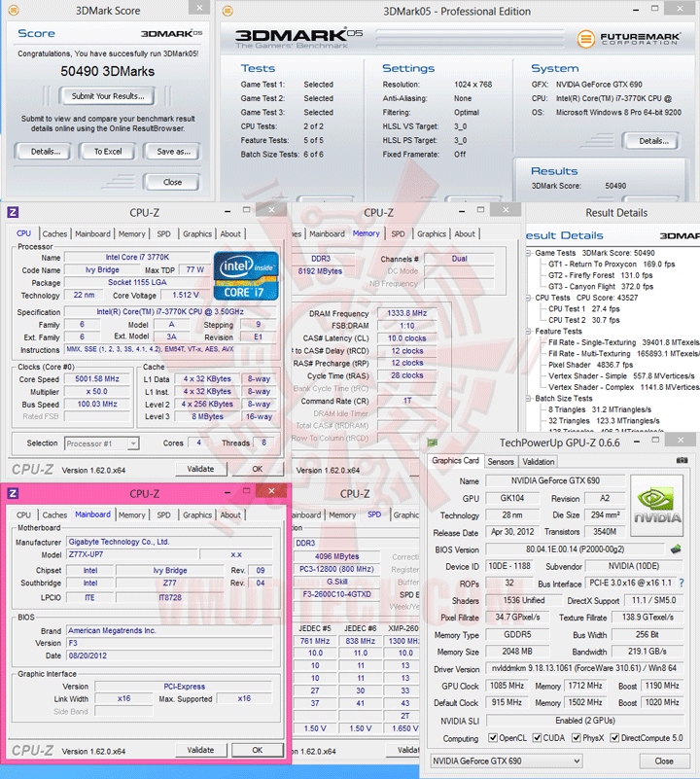
Task: Click the motherboard Model field Z77X-UP7
Action: click(x=132, y=554)
